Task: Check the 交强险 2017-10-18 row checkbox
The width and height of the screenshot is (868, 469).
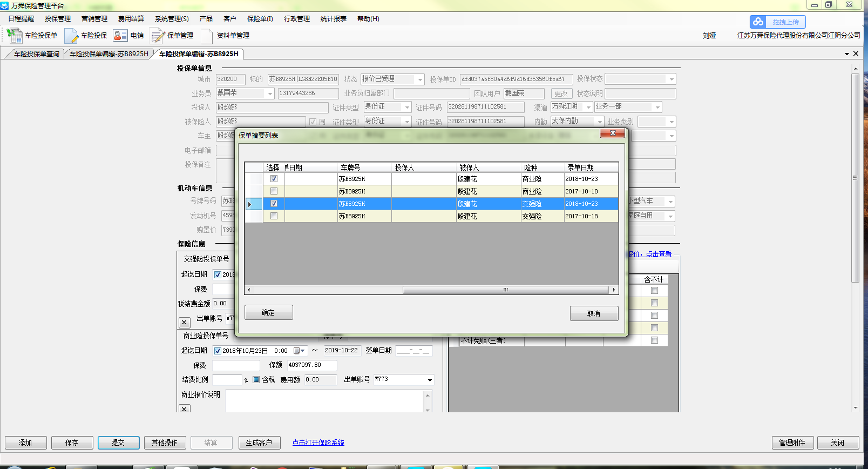Action: click(x=274, y=216)
